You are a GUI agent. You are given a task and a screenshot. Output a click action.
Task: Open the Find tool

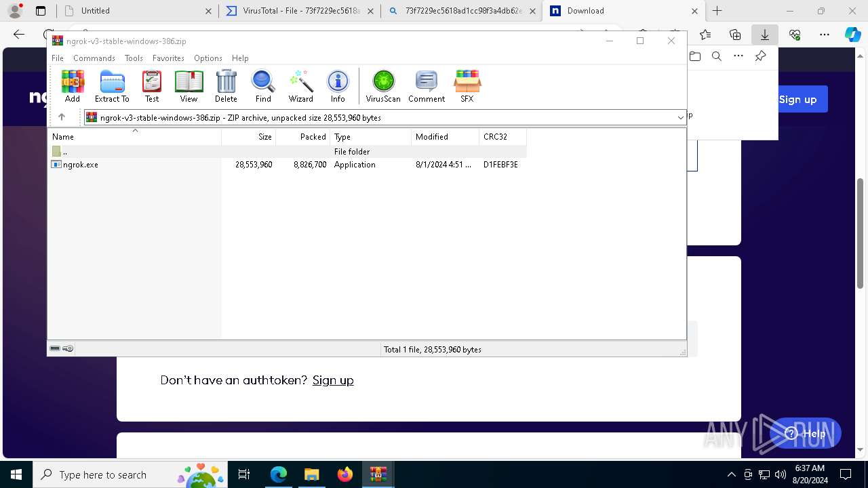pyautogui.click(x=263, y=86)
